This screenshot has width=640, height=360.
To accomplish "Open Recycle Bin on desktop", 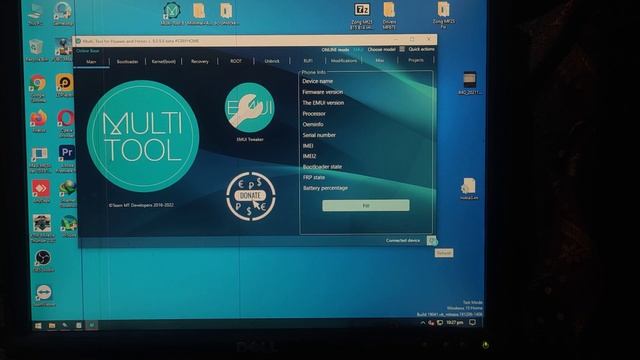I will pyautogui.click(x=37, y=51).
